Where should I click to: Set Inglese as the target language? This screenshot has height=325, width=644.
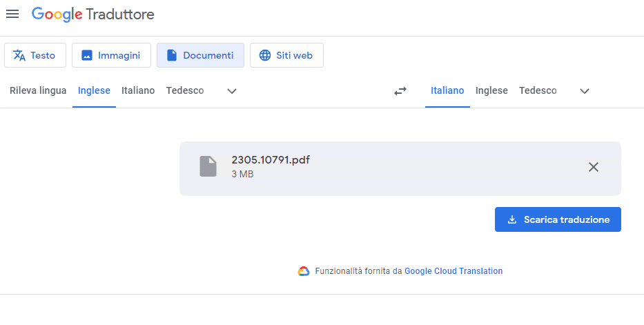click(x=491, y=90)
